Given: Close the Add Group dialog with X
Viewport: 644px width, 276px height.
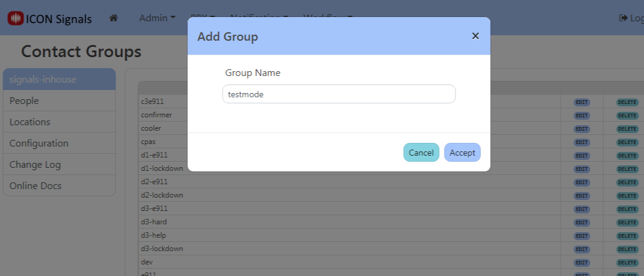Looking at the screenshot, I should (475, 36).
